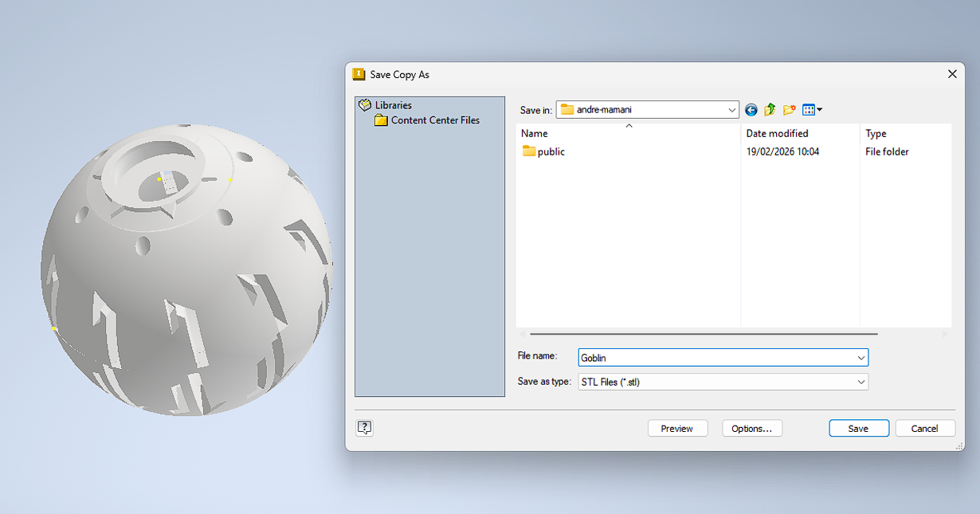Close the Save Copy As dialog
Screen dimensions: 980x514
tap(951, 74)
